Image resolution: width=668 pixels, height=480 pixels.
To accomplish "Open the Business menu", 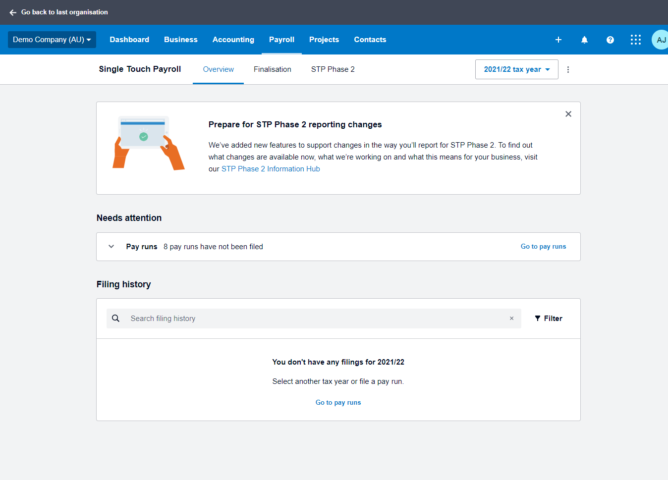I will point(181,40).
